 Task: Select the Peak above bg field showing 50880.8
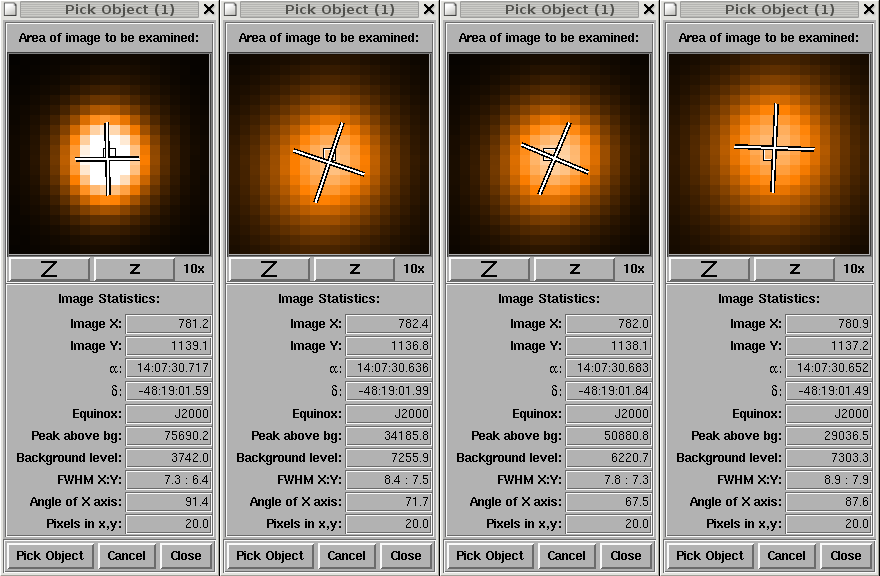[x=609, y=436]
